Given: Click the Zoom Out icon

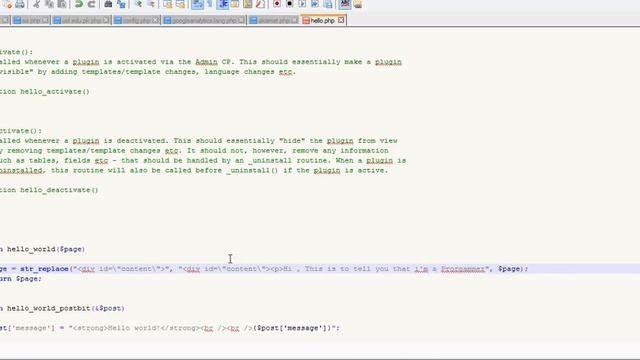Looking at the screenshot, I should (151, 4).
